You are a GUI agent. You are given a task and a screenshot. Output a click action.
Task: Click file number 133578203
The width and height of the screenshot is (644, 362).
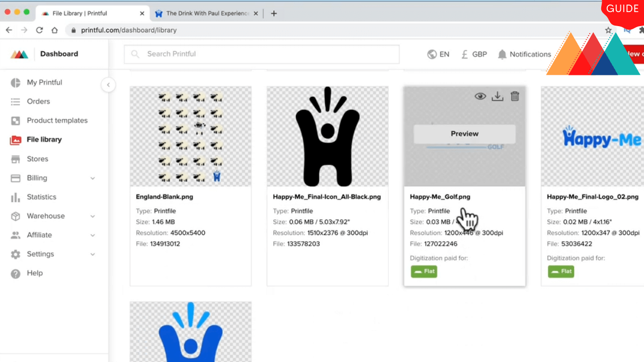pyautogui.click(x=302, y=244)
